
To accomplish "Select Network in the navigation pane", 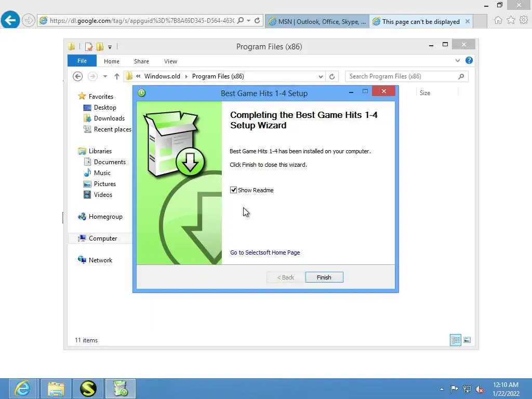I will pos(100,260).
